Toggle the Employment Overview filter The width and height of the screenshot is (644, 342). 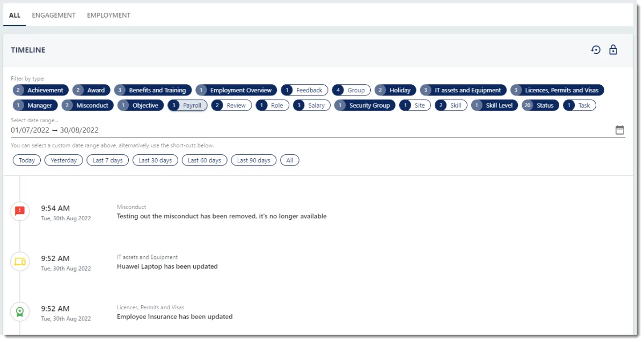tap(236, 90)
